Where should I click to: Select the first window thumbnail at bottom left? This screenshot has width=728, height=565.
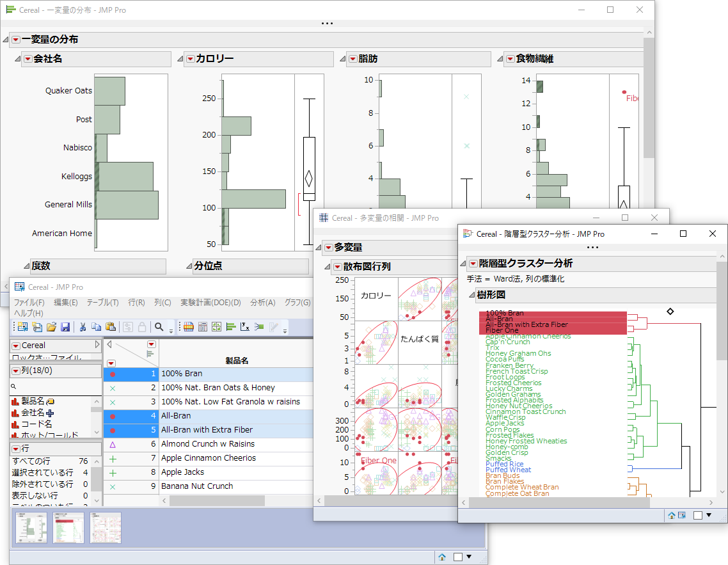(31, 528)
